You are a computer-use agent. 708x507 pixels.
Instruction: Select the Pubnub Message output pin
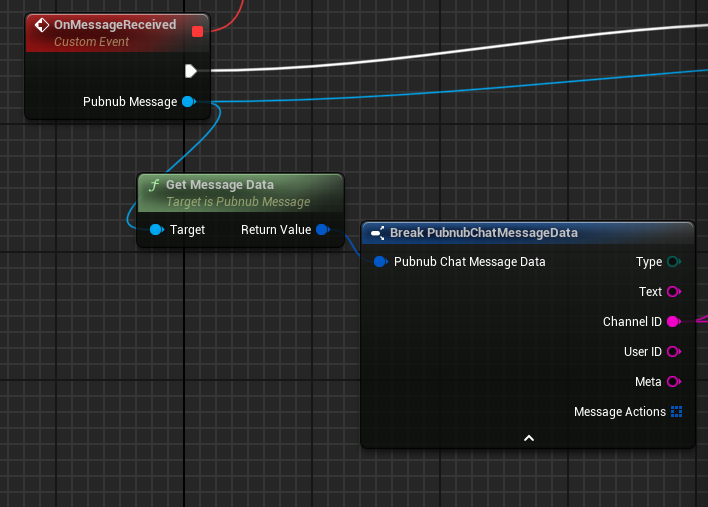(188, 102)
